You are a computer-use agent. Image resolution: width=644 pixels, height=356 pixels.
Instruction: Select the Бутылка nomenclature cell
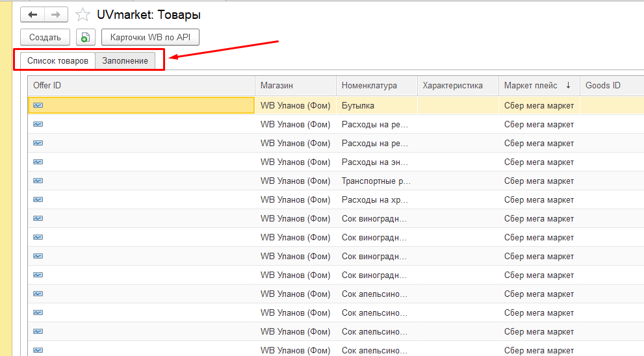point(377,105)
